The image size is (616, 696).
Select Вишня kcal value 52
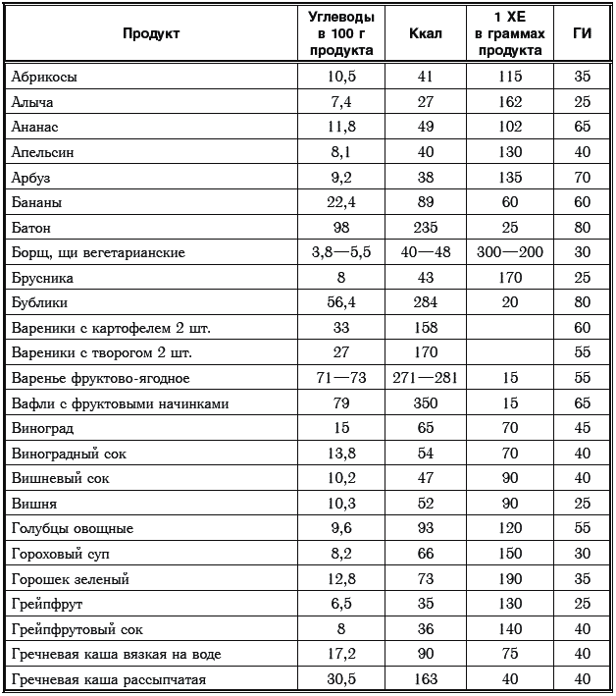point(426,503)
